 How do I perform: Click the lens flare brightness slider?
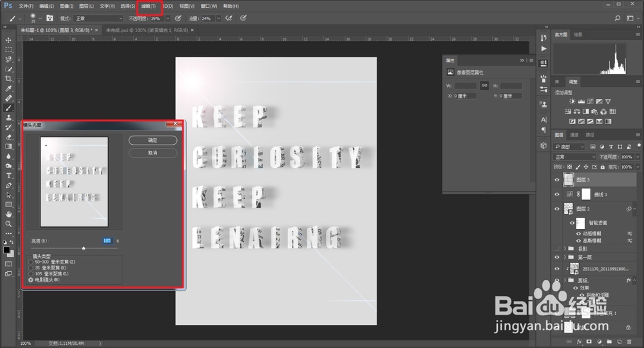84,248
